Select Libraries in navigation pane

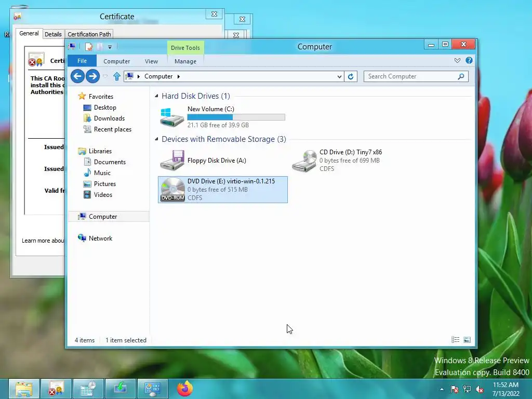coord(100,151)
